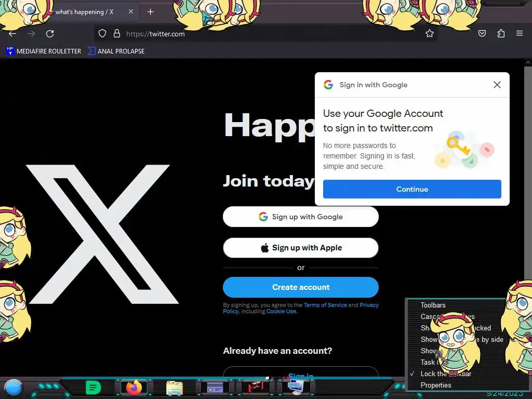Open the red taskbar app icon
Viewport: 532px width, 399px height.
pyautogui.click(x=256, y=387)
